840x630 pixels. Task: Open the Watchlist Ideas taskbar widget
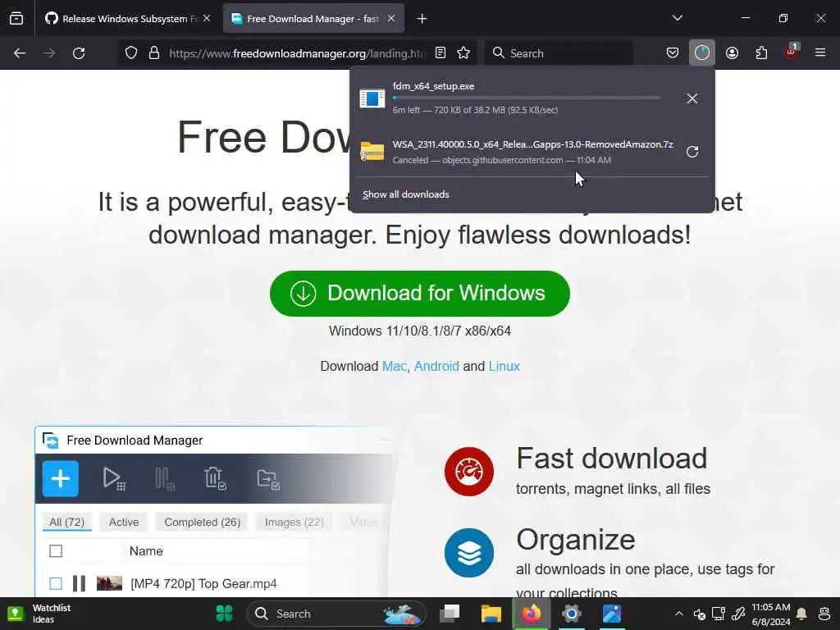39,614
